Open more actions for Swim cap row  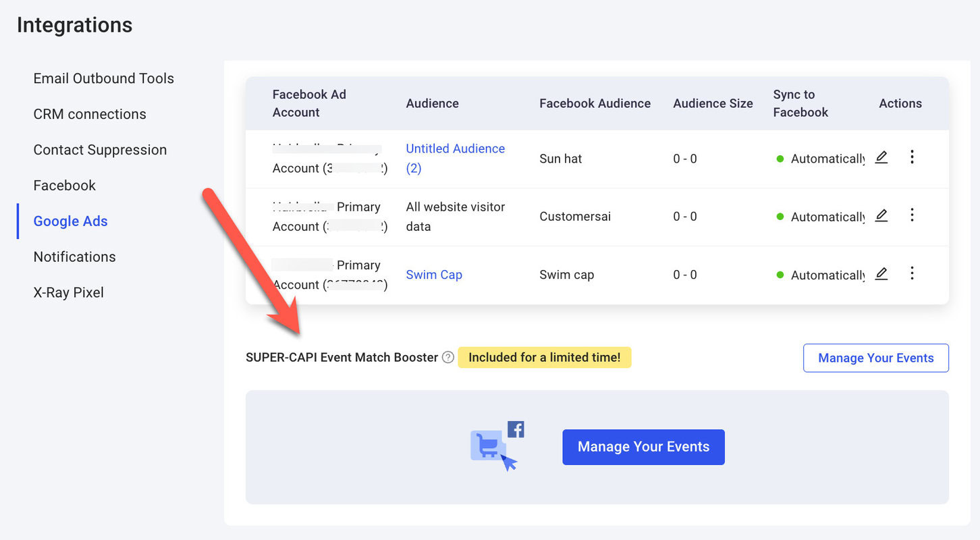coord(912,273)
